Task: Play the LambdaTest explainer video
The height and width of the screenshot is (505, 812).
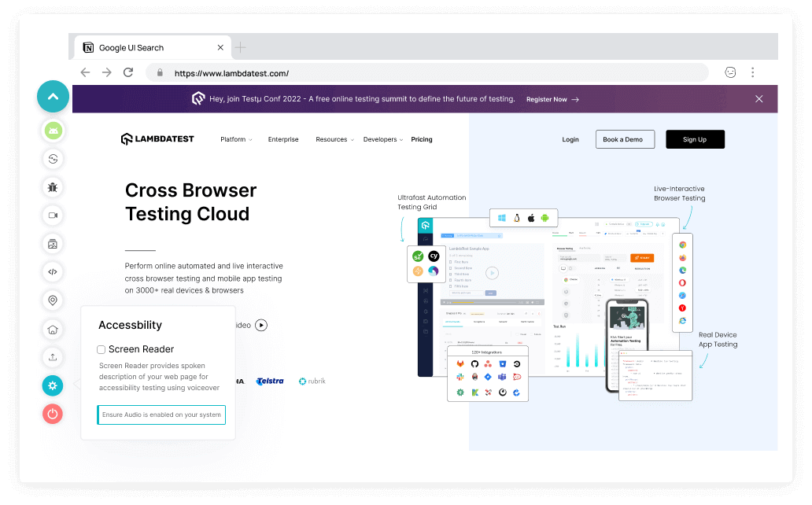Action: tap(260, 325)
